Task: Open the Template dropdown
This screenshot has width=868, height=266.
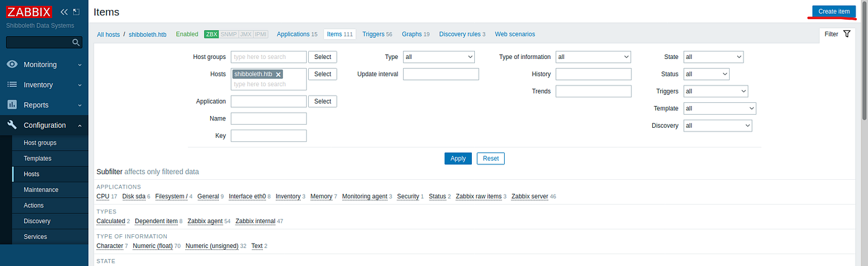Action: coord(719,109)
